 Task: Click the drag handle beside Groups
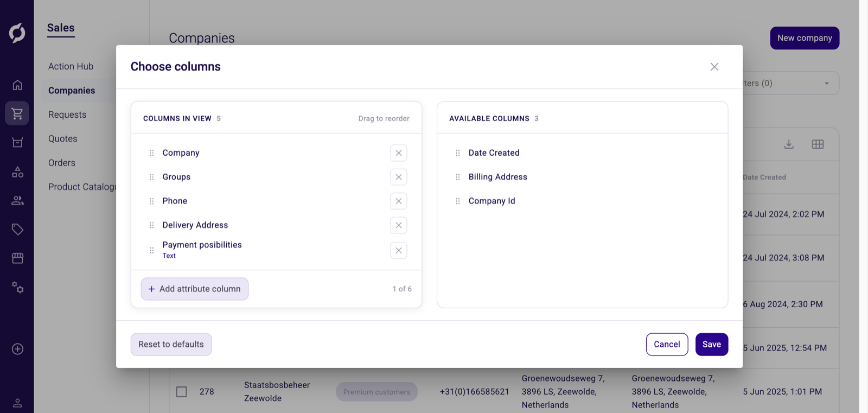pos(151,177)
